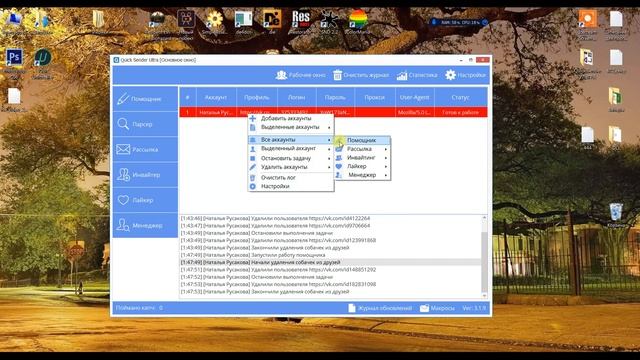The width and height of the screenshot is (640, 360).
Task: Click the log scrollbar up arrow
Action: pos(484,218)
